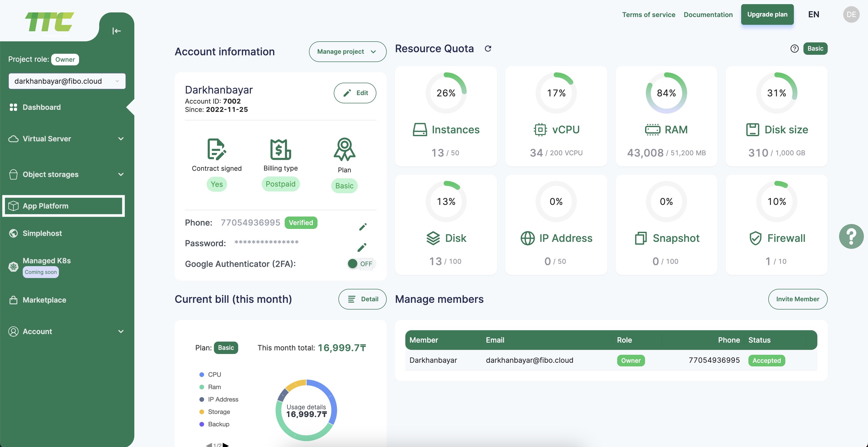868x447 pixels.
Task: Click the Upgrade plan button
Action: (767, 14)
